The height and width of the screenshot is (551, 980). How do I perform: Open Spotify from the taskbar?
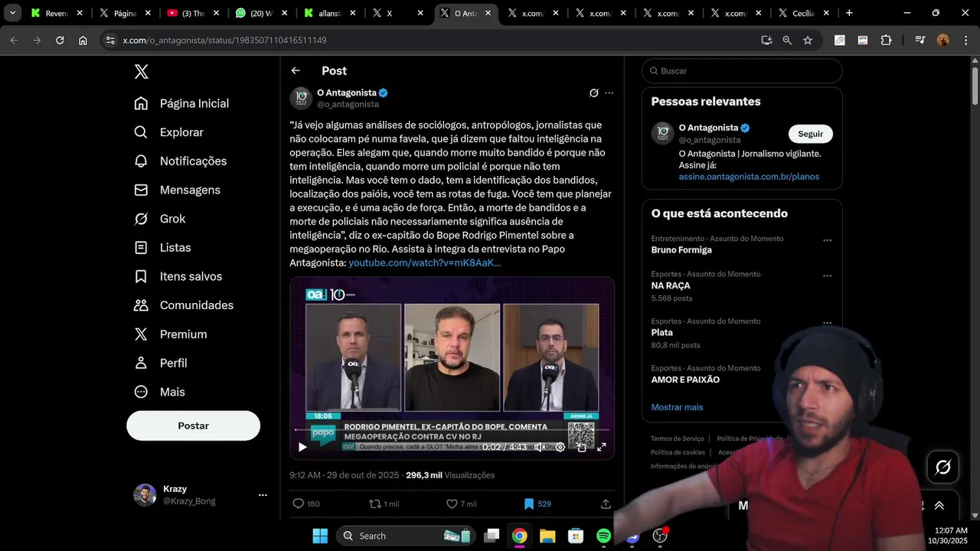click(x=603, y=536)
